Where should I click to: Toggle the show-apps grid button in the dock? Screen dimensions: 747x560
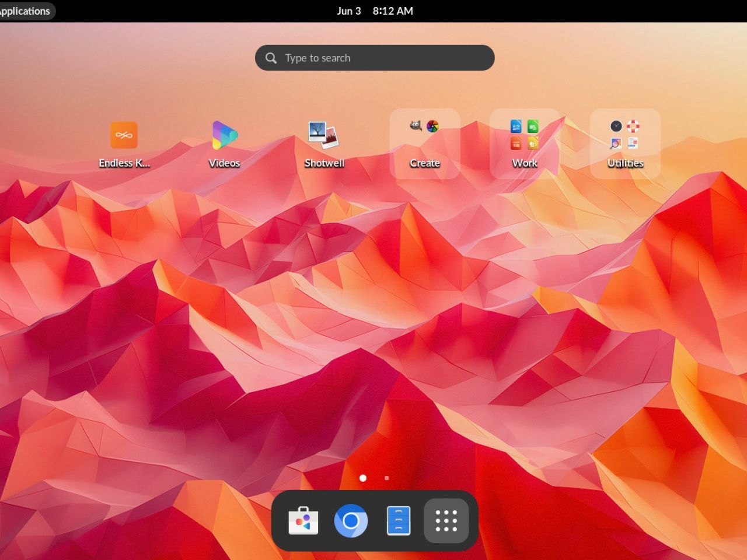446,520
